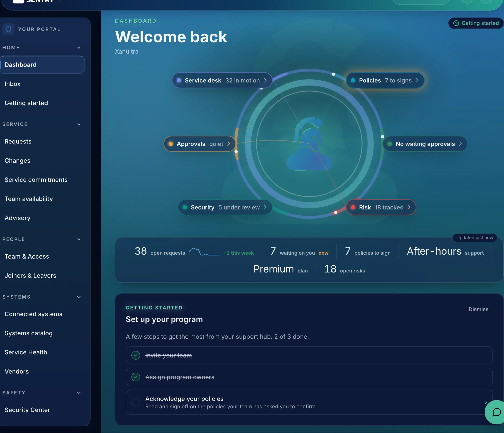Collapse the SERVICE sidebar section
The height and width of the screenshot is (433, 504).
(79, 124)
